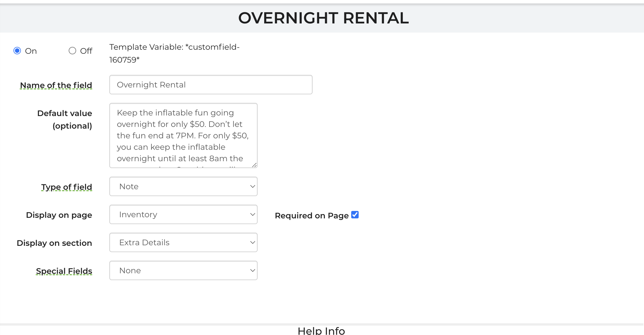Click the Name of the field help label
The width and height of the screenshot is (644, 335).
coord(56,85)
